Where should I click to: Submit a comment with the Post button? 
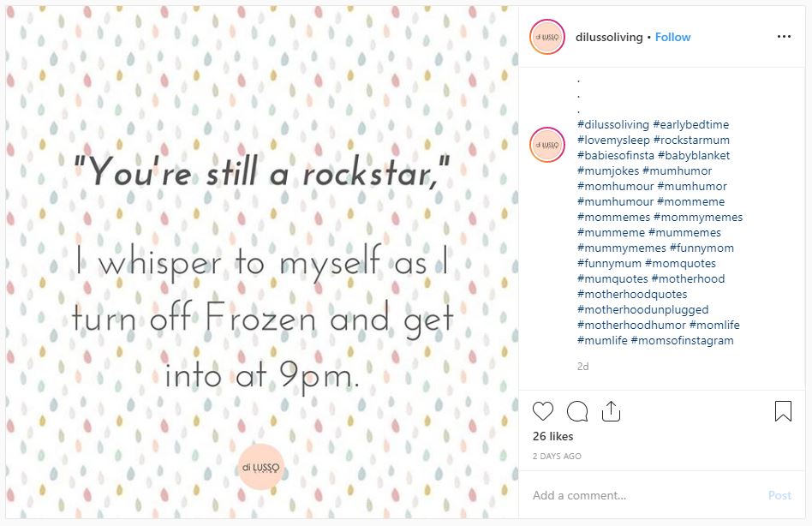point(779,495)
